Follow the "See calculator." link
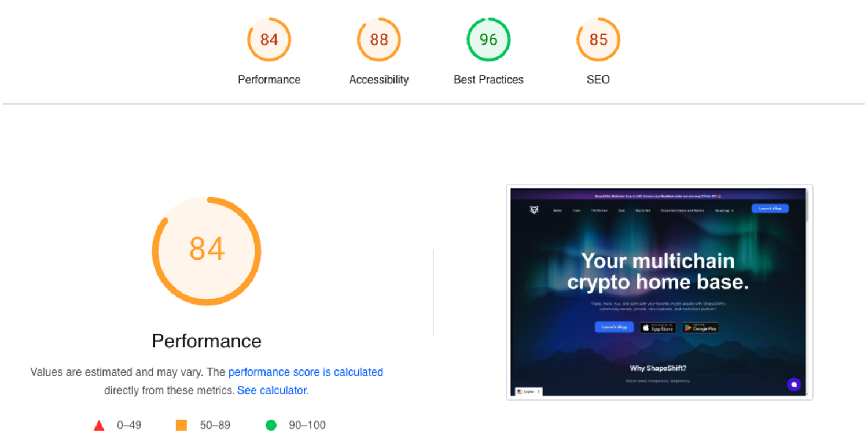The height and width of the screenshot is (444, 868). tap(273, 391)
